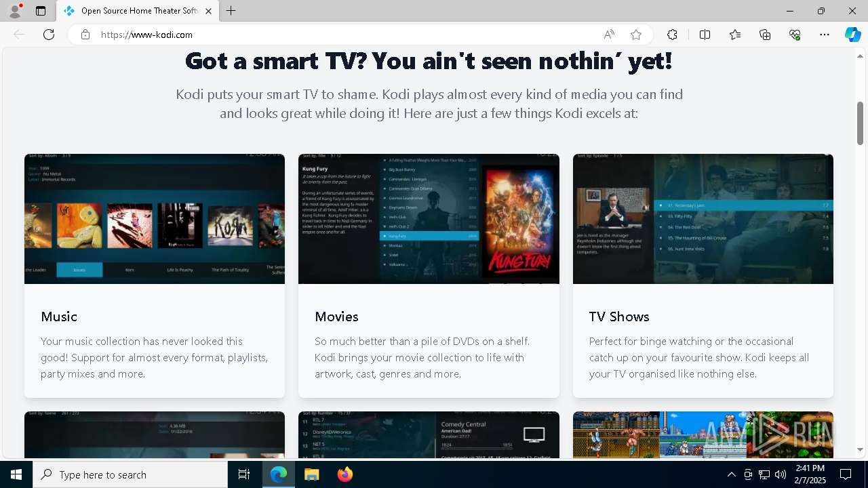Click the 'Got a smart TV?' headline

[429, 61]
